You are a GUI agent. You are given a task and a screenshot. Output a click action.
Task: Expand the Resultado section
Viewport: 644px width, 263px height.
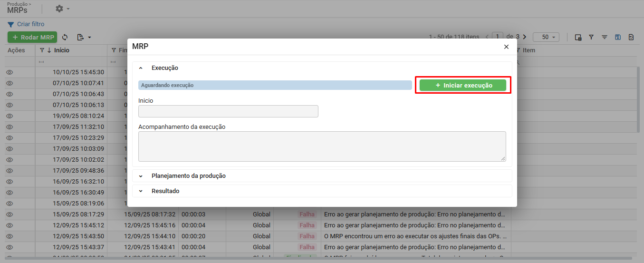coord(141,191)
